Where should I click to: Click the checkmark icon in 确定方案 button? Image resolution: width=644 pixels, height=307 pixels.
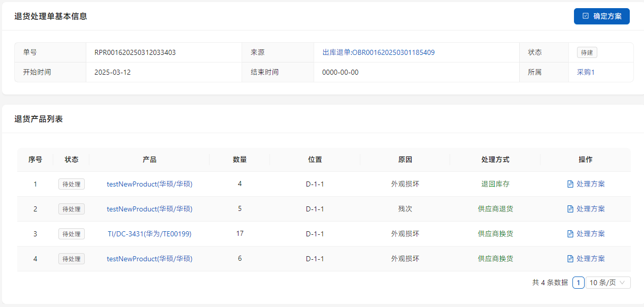[x=586, y=16]
